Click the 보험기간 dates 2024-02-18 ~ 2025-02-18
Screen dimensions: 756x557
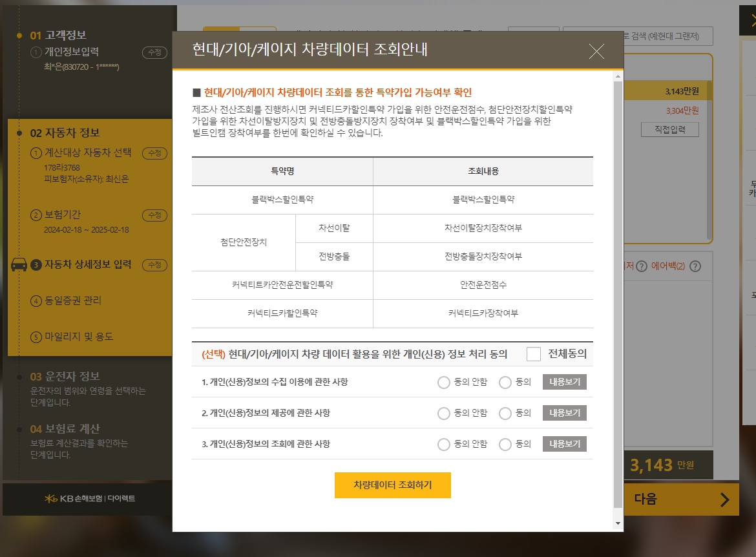[x=87, y=229]
